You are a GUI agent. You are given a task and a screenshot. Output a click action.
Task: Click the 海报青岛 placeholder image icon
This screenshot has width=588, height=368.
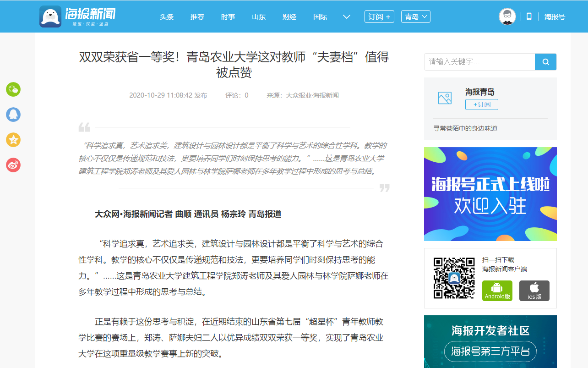point(445,98)
